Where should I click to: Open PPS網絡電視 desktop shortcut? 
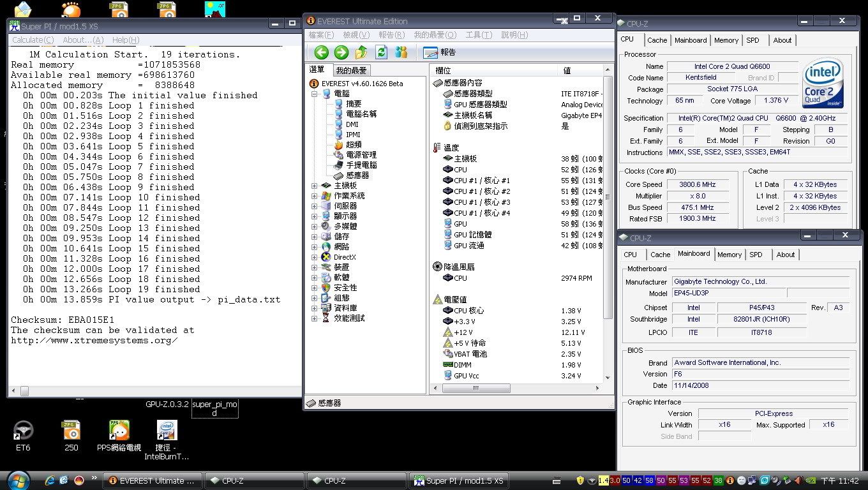point(119,436)
